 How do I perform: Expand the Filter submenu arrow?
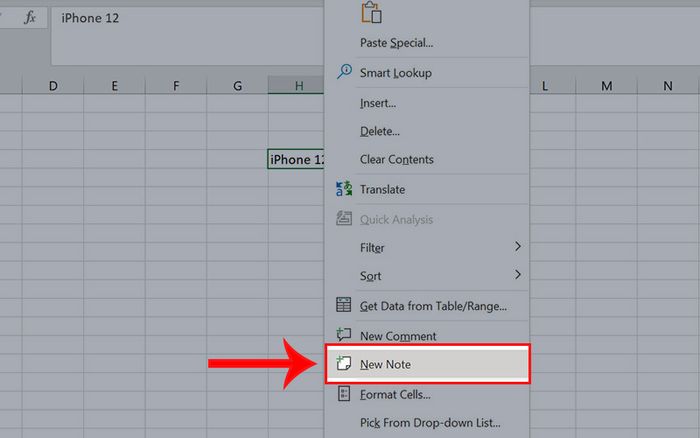point(517,246)
